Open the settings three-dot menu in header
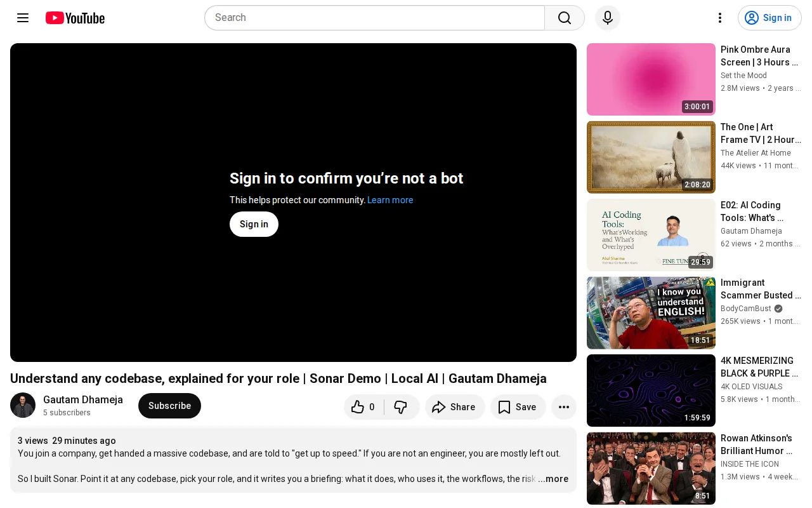Image resolution: width=812 pixels, height=508 pixels. pyautogui.click(x=720, y=18)
